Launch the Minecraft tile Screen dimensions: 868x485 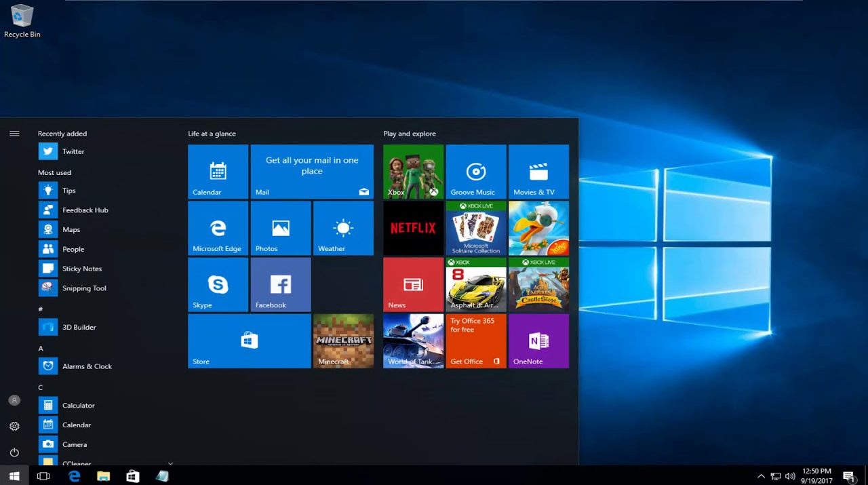click(343, 341)
